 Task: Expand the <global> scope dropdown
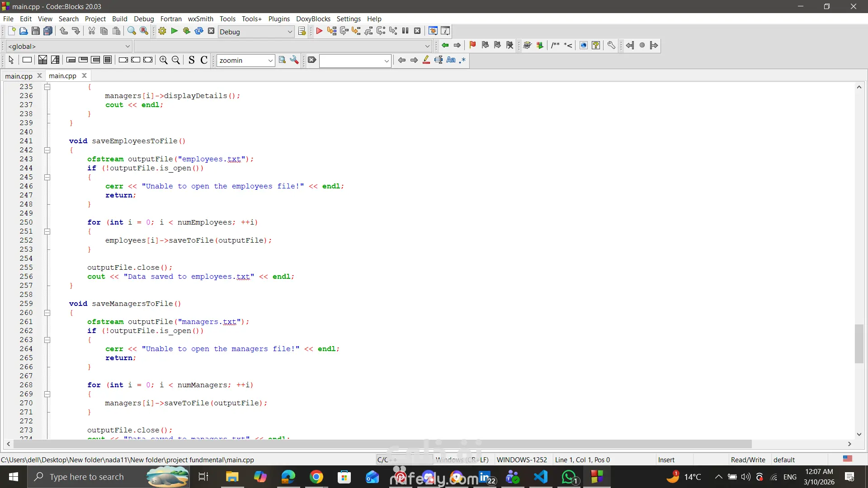coord(127,46)
